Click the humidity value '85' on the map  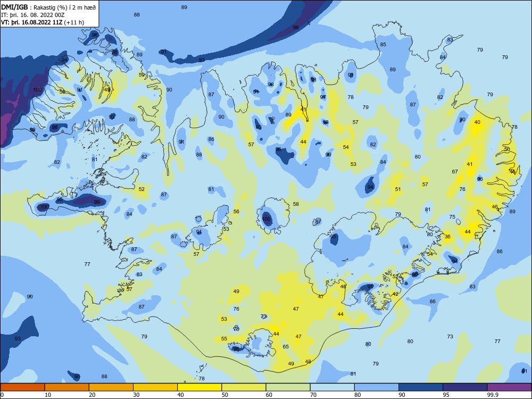coord(383,45)
